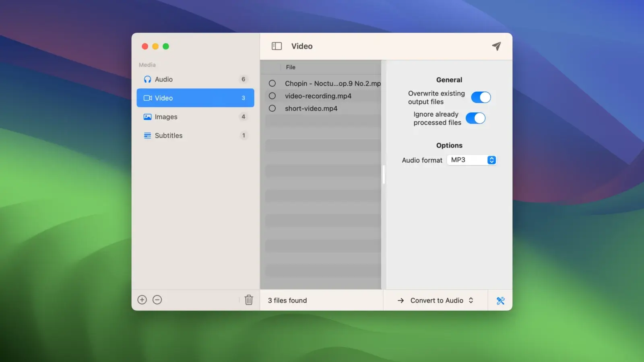The image size is (644, 362).
Task: Click the plus add button
Action: (142, 300)
